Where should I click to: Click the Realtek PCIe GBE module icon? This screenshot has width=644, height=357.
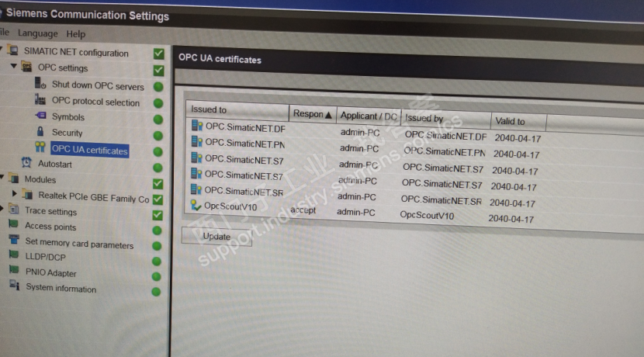point(28,194)
